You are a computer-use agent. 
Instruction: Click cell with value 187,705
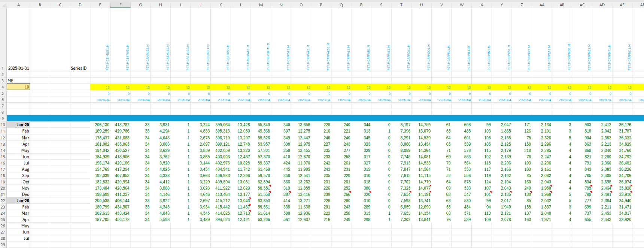coord(100,220)
